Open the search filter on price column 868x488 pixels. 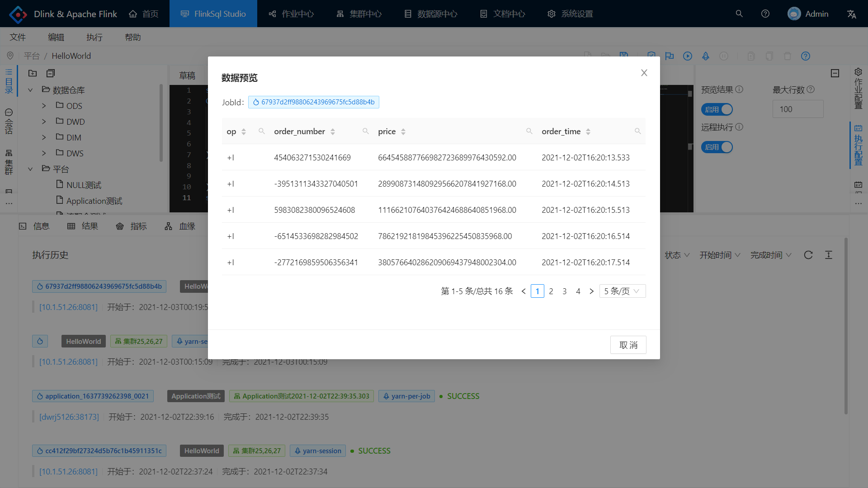(529, 131)
